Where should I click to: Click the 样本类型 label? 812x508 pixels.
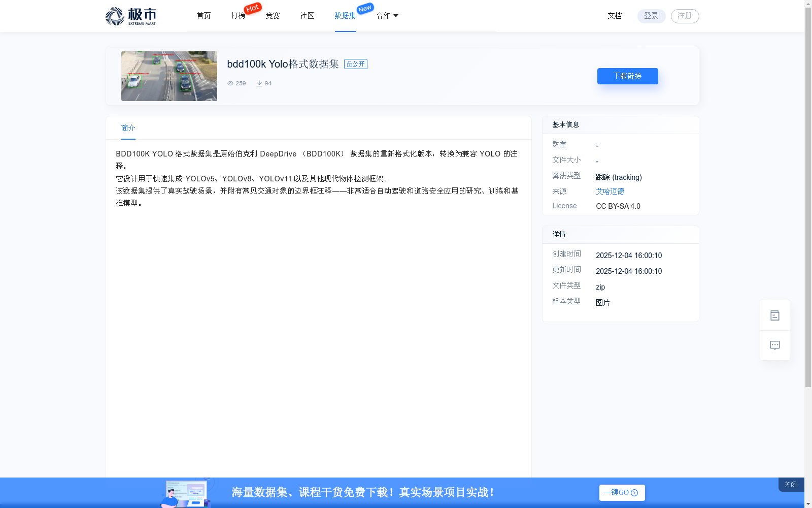[566, 301]
